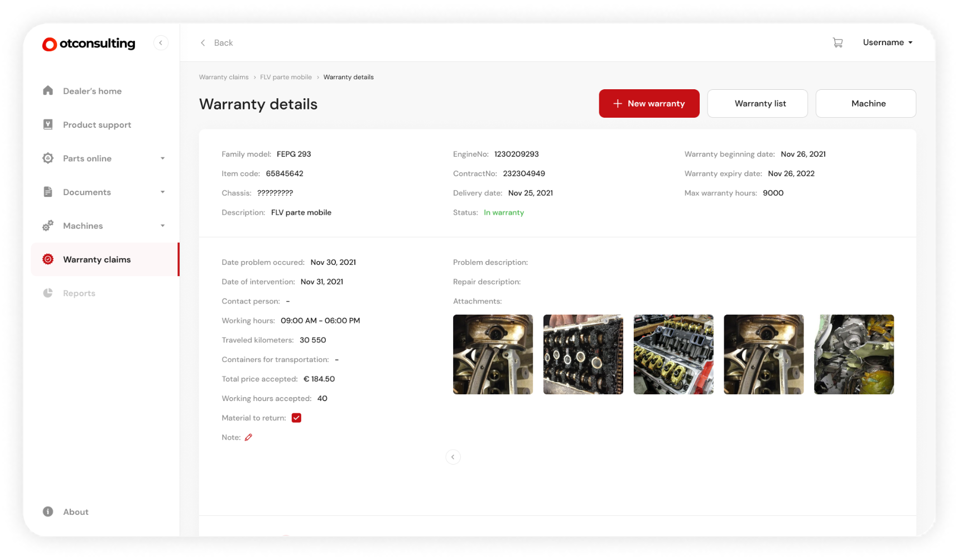The height and width of the screenshot is (560, 958).
Task: Open the Reports menu item
Action: point(105,293)
